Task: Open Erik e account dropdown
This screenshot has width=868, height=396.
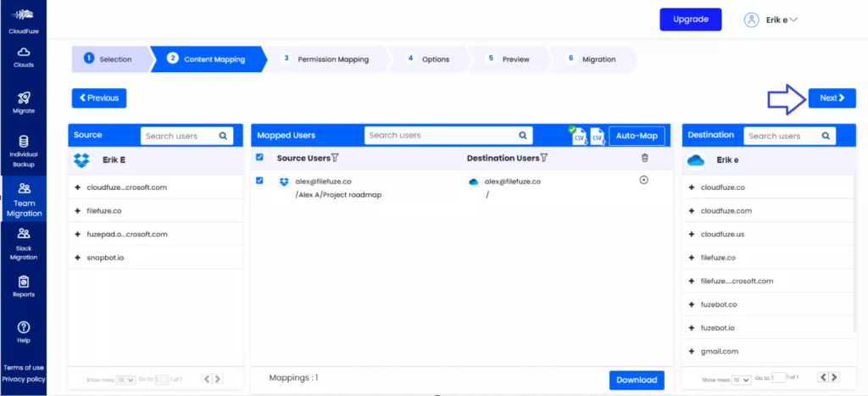Action: coord(781,20)
